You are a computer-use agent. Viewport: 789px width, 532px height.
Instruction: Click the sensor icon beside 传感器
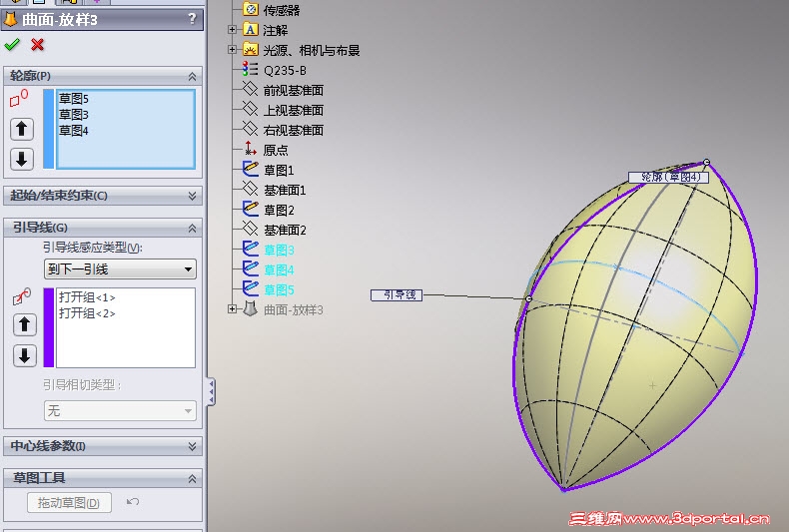coord(251,9)
